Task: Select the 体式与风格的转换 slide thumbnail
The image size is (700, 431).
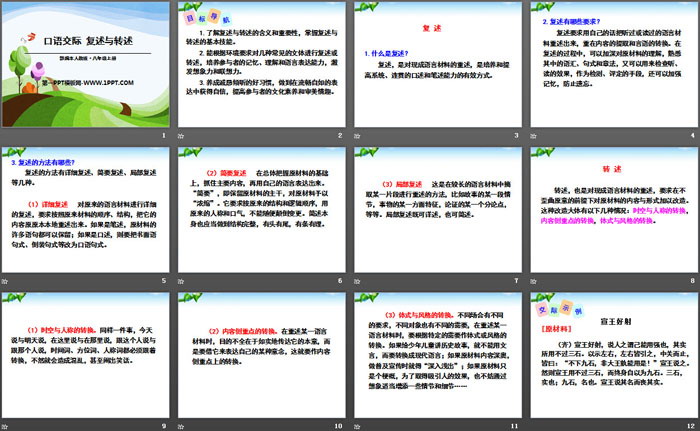Action: (x=435, y=354)
